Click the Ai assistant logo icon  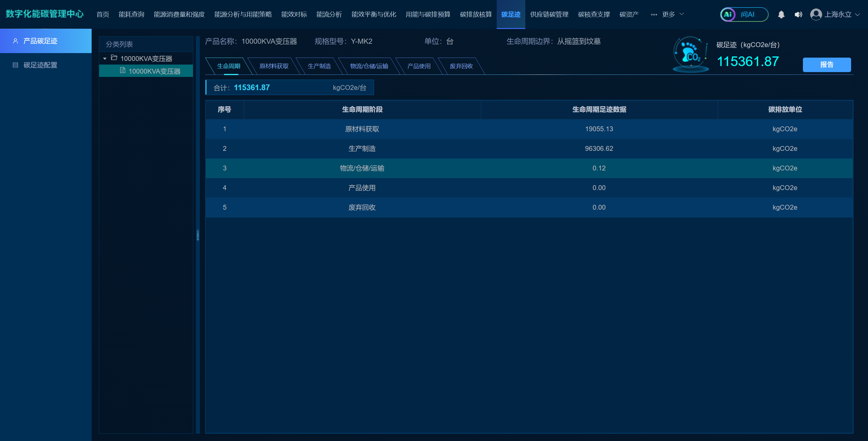click(728, 14)
